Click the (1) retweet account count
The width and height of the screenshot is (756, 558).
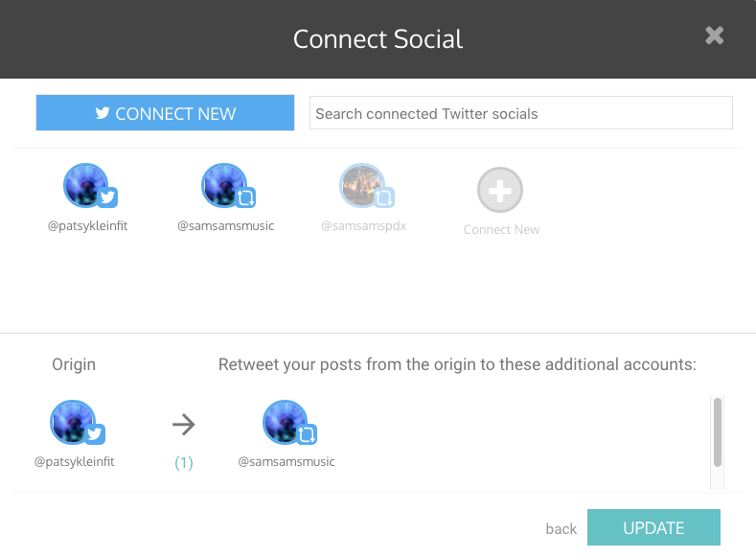point(184,462)
